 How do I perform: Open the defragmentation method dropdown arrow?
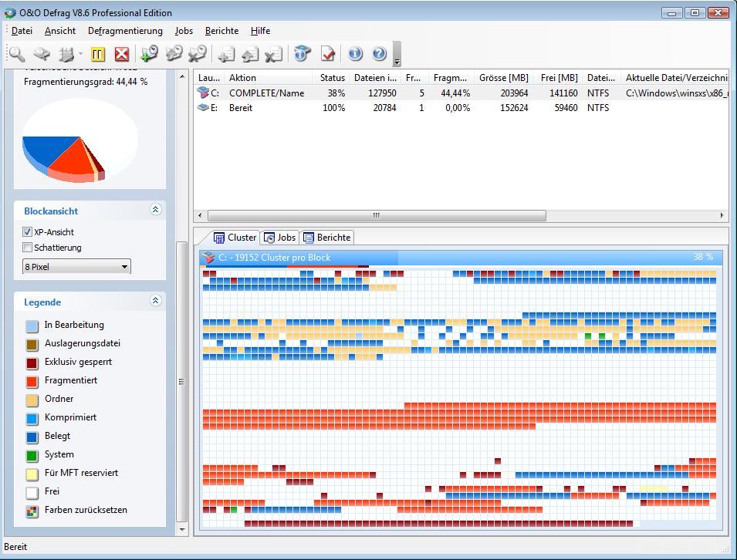coord(81,54)
